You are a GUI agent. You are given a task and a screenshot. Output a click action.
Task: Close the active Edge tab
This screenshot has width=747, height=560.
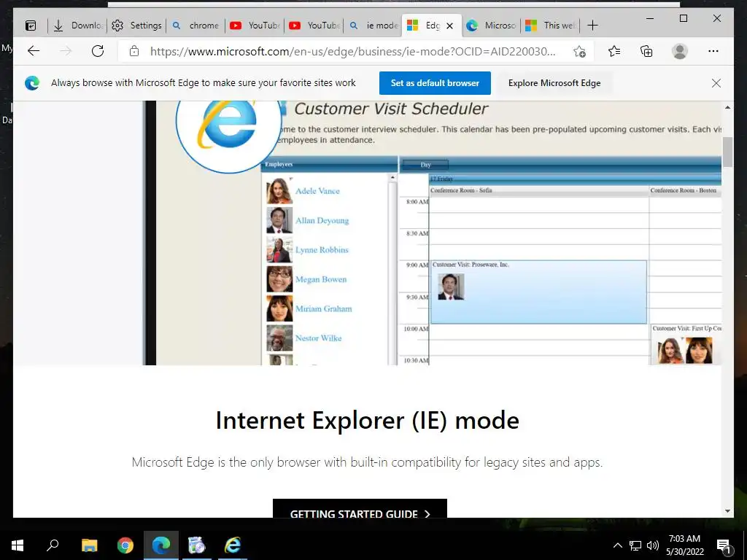click(x=449, y=26)
